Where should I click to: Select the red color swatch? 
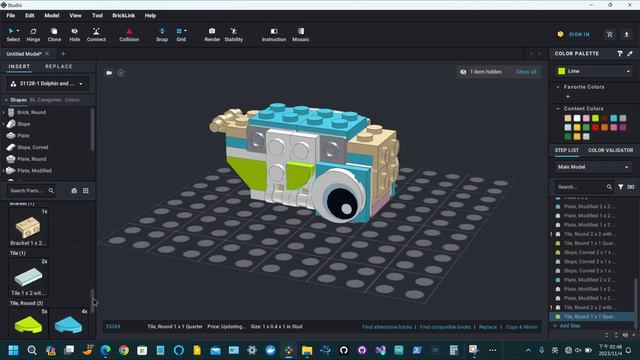595,127
